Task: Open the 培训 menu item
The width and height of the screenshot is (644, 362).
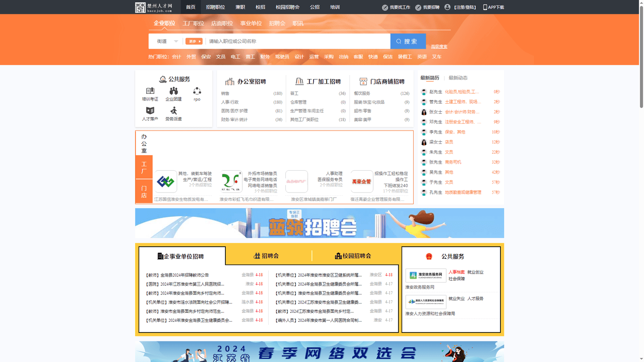Action: tap(335, 7)
